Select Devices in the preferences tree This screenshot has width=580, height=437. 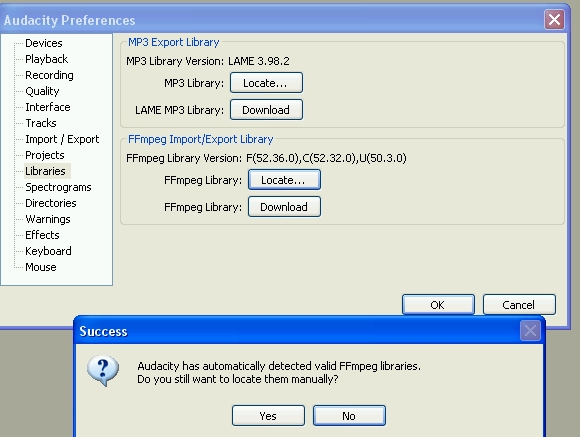44,43
